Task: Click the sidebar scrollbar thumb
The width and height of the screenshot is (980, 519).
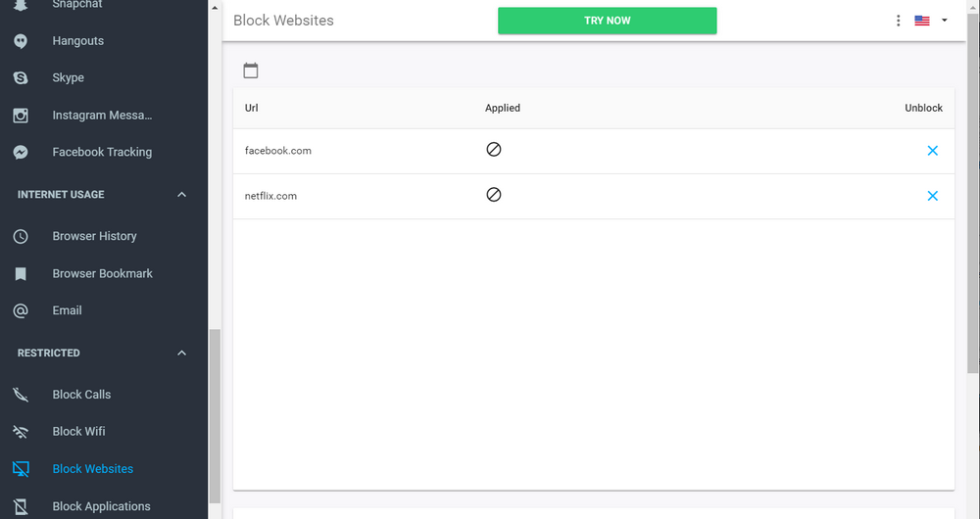Action: (x=215, y=416)
